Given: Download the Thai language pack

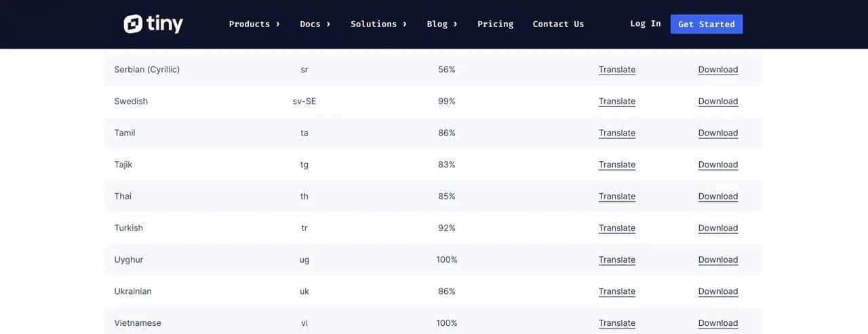Looking at the screenshot, I should (x=717, y=196).
